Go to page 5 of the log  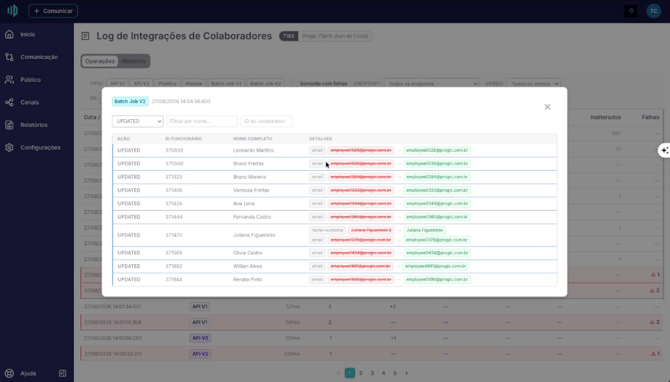pos(395,373)
